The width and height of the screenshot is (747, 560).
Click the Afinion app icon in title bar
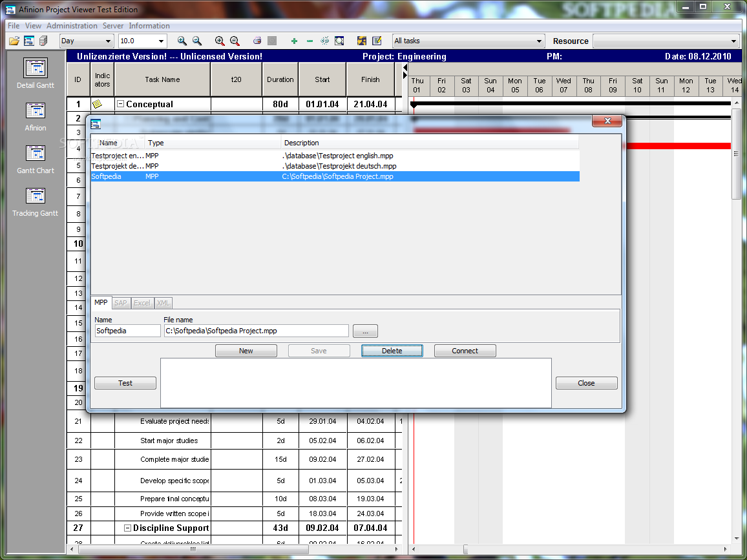[10, 9]
